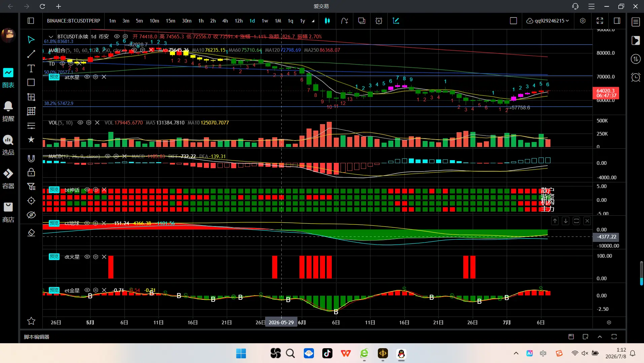Enter fullscreen mode via top toolbar icon
Viewport: 644px width, 363px height.
pyautogui.click(x=600, y=21)
